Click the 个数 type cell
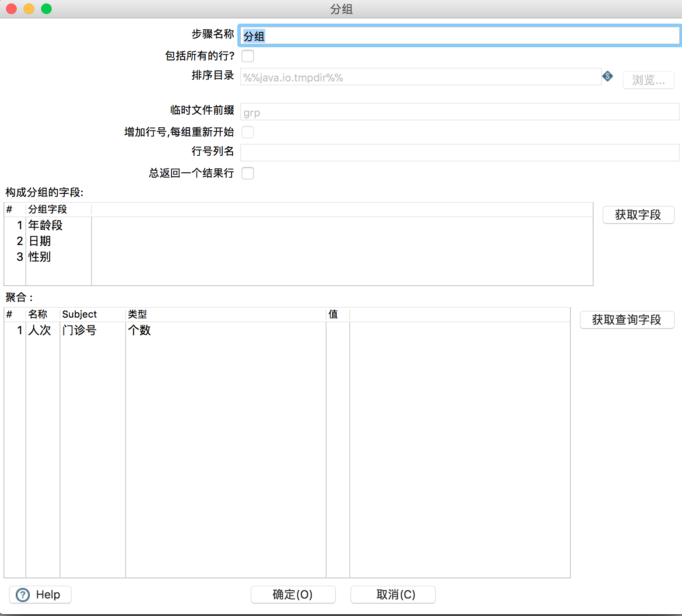 226,330
